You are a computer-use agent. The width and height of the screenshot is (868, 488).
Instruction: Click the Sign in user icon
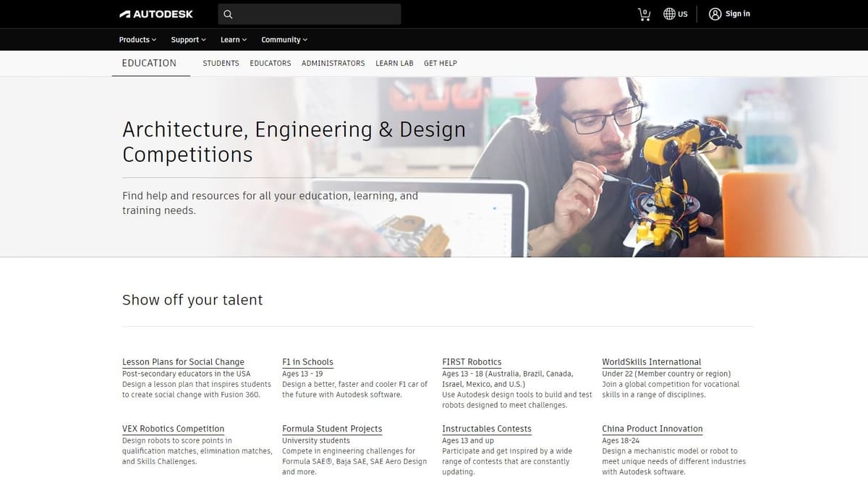coord(715,14)
